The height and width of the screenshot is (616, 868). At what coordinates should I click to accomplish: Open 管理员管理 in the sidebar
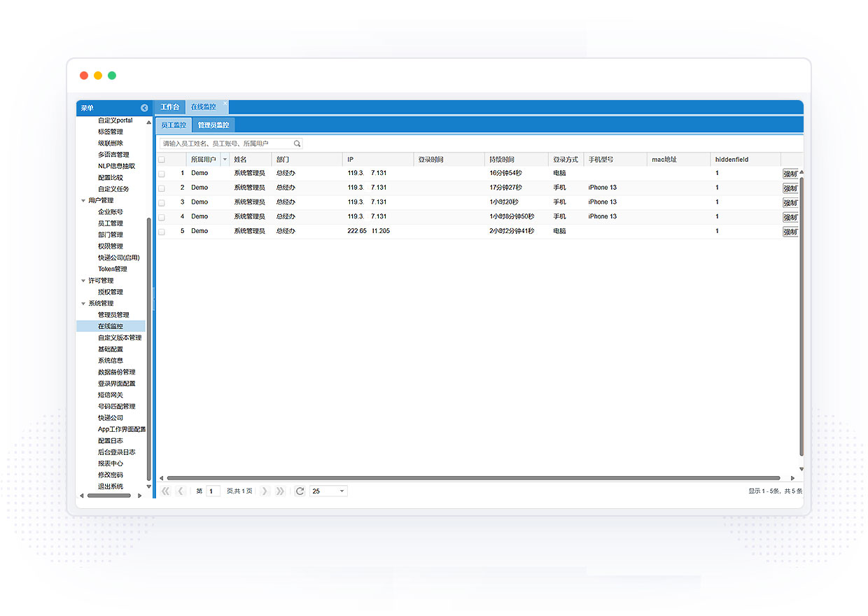click(x=113, y=315)
